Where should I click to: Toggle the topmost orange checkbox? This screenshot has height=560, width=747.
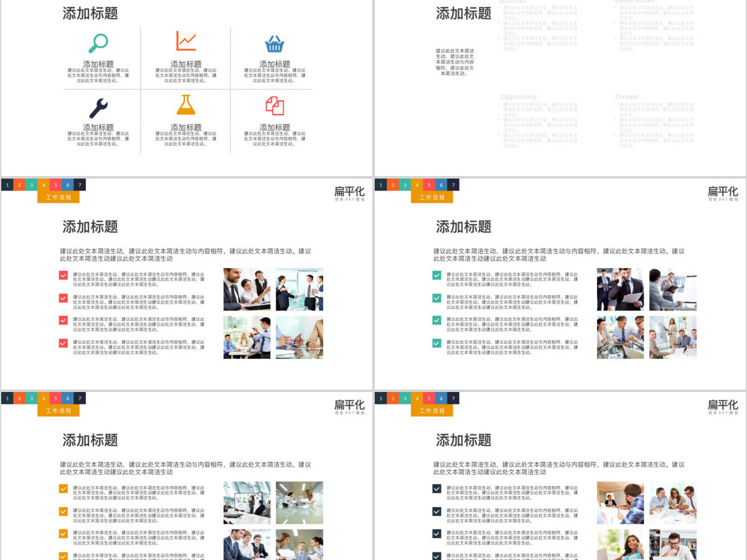click(63, 488)
